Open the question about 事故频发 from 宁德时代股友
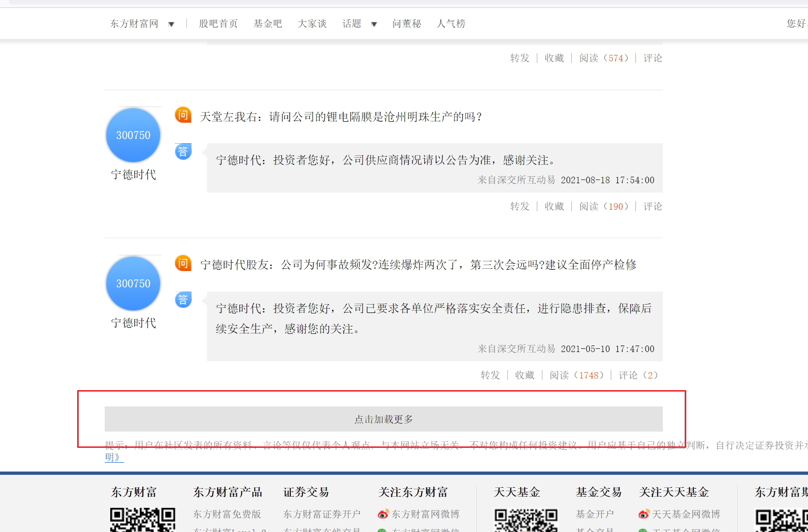This screenshot has height=532, width=808. pos(419,265)
